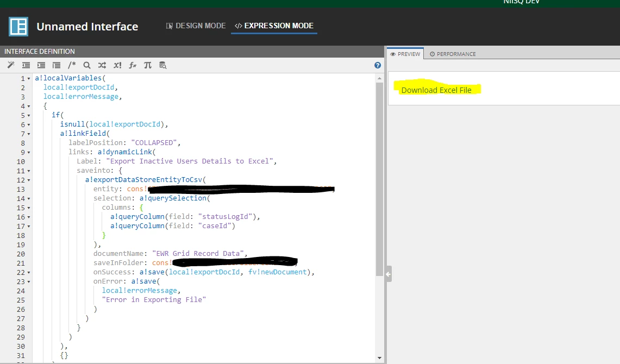Click the editor scrollbar down arrow

coord(379,358)
